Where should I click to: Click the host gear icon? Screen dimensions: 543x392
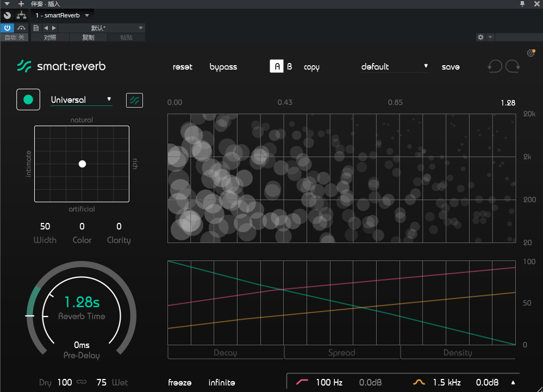480,37
